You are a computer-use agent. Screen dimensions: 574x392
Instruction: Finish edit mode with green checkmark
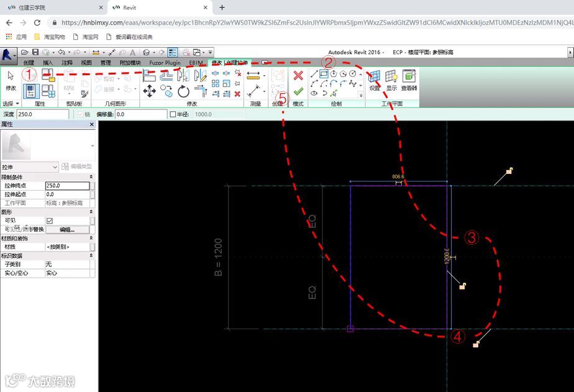click(x=298, y=91)
